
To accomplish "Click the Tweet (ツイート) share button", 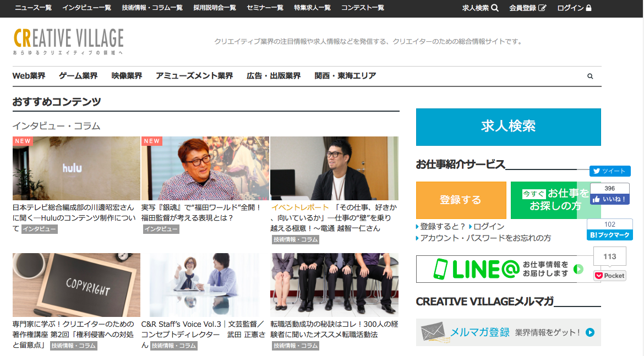I will (610, 171).
